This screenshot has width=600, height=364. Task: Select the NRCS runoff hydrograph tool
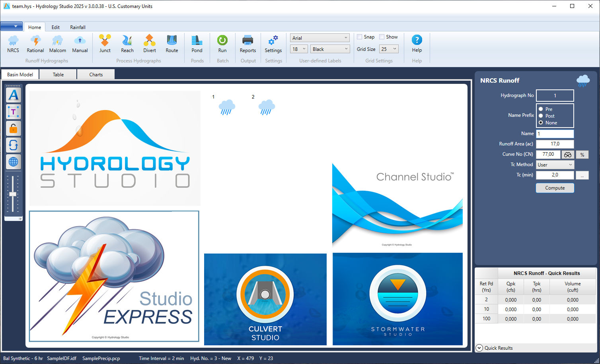click(x=13, y=44)
